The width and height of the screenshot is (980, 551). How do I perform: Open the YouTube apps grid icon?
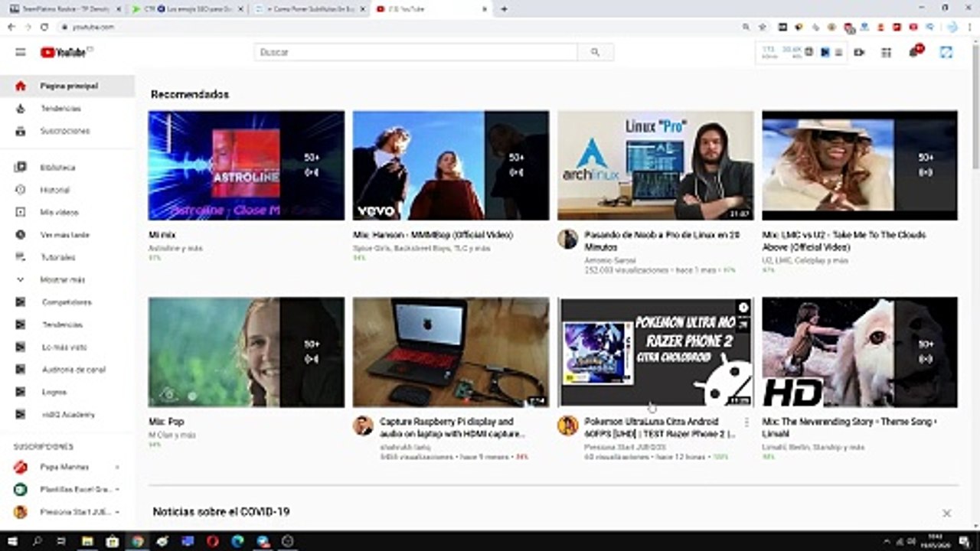tap(887, 52)
